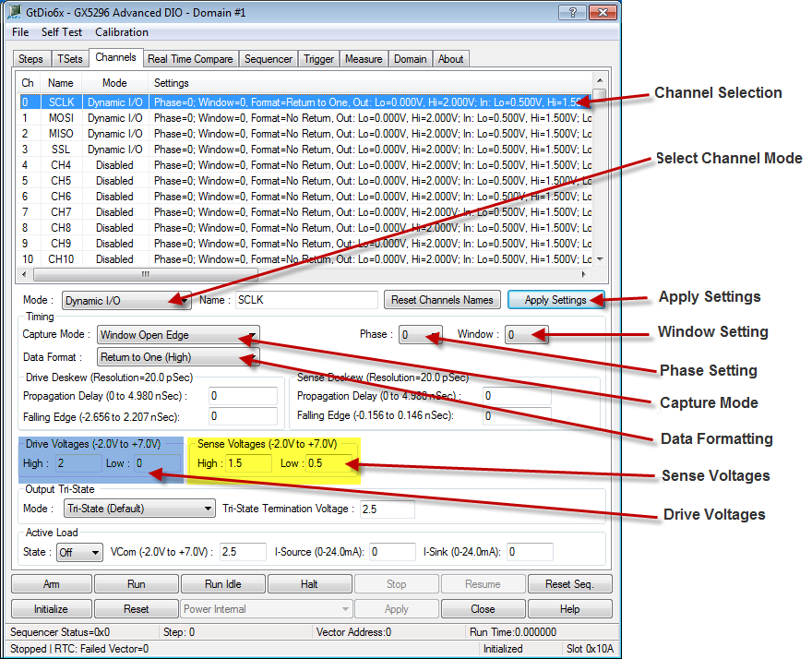The image size is (812, 659).
Task: Click the Apply Settings button
Action: (555, 300)
